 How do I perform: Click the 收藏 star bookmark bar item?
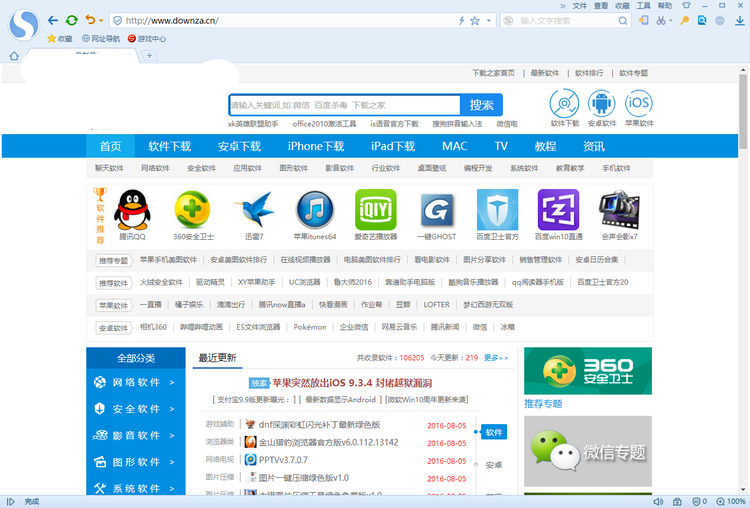point(60,39)
